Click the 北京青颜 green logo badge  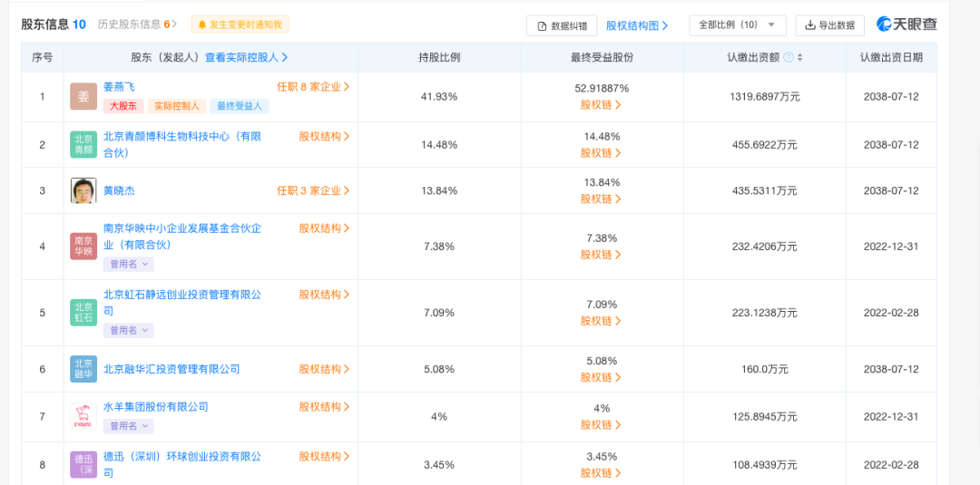83,144
